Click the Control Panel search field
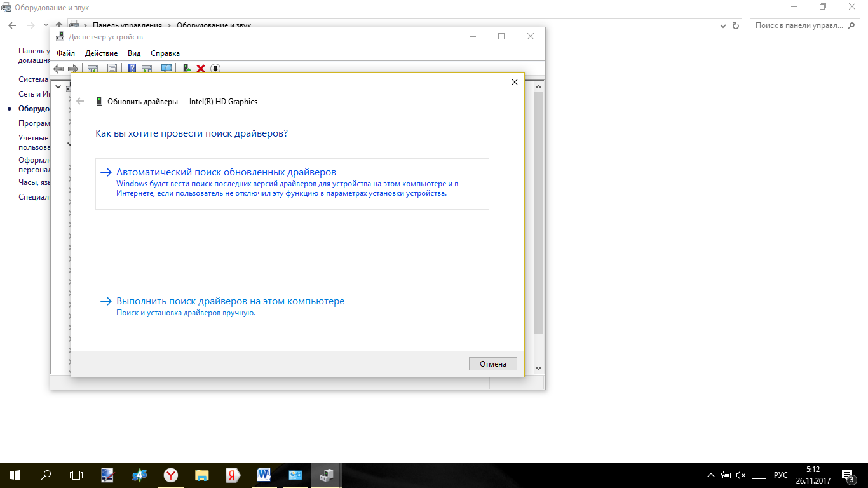This screenshot has height=488, width=868. tap(797, 25)
